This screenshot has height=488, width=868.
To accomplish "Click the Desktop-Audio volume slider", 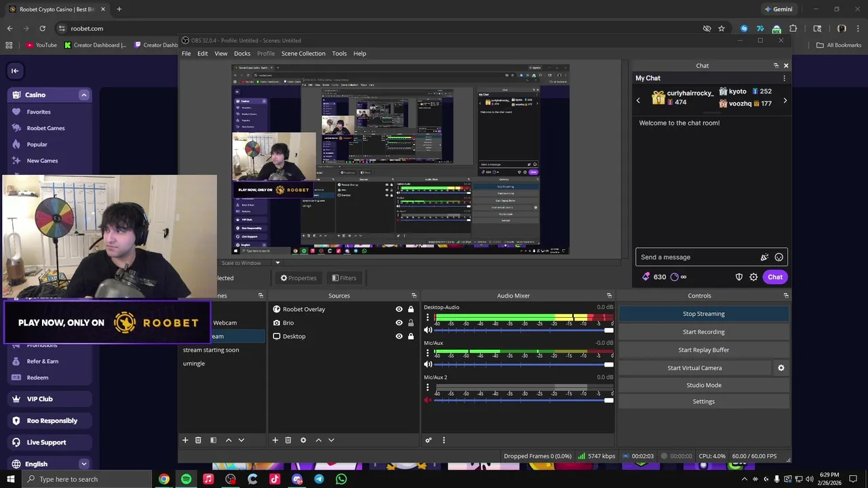I will point(523,330).
